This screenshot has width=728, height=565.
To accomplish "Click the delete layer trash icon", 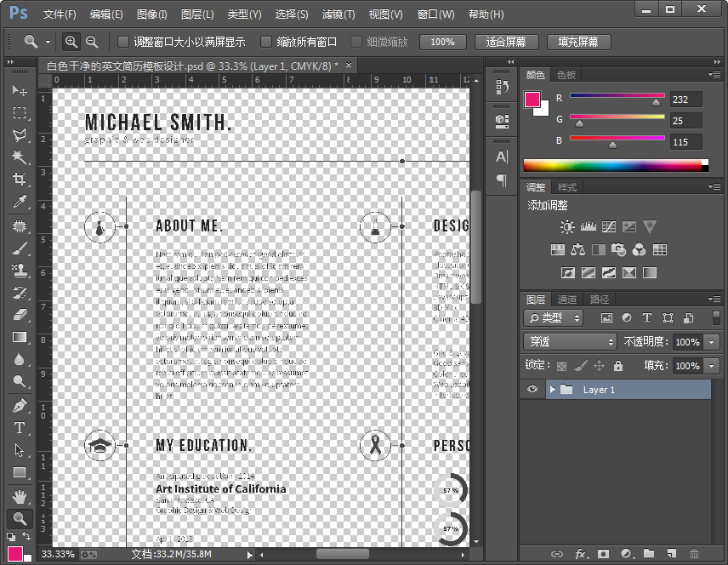I will (x=694, y=554).
